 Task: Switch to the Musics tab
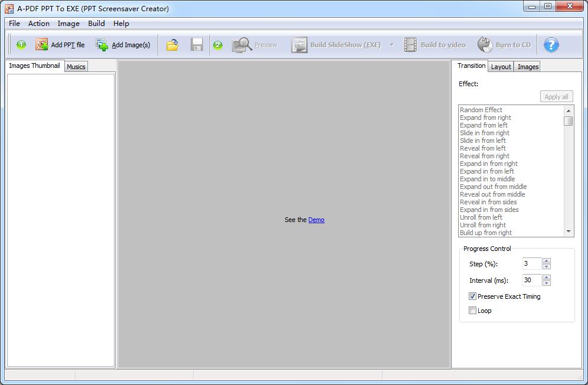point(76,66)
